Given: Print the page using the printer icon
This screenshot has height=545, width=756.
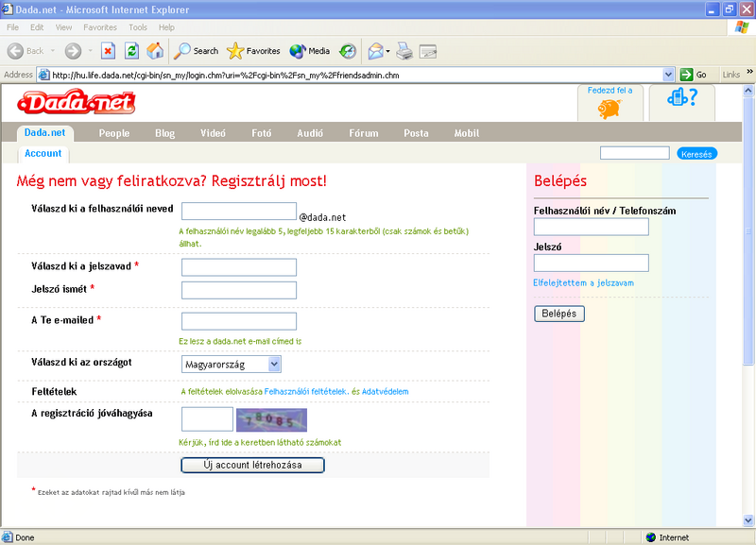Looking at the screenshot, I should [x=404, y=51].
